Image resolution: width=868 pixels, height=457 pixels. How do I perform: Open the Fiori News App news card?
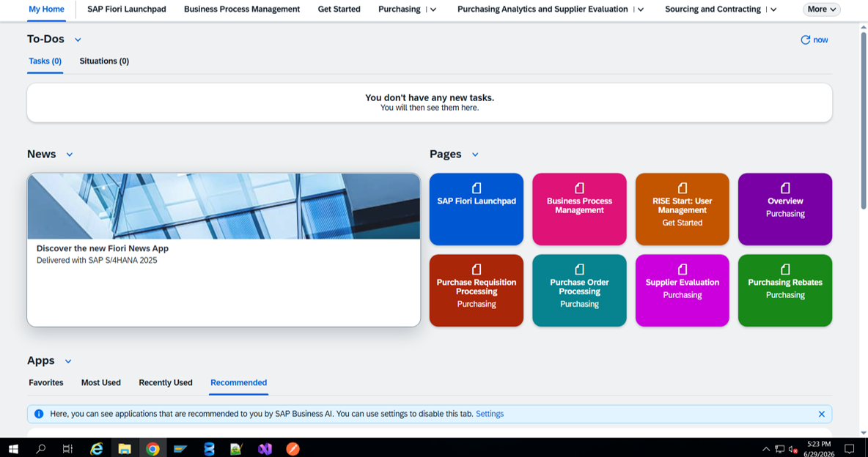click(224, 250)
